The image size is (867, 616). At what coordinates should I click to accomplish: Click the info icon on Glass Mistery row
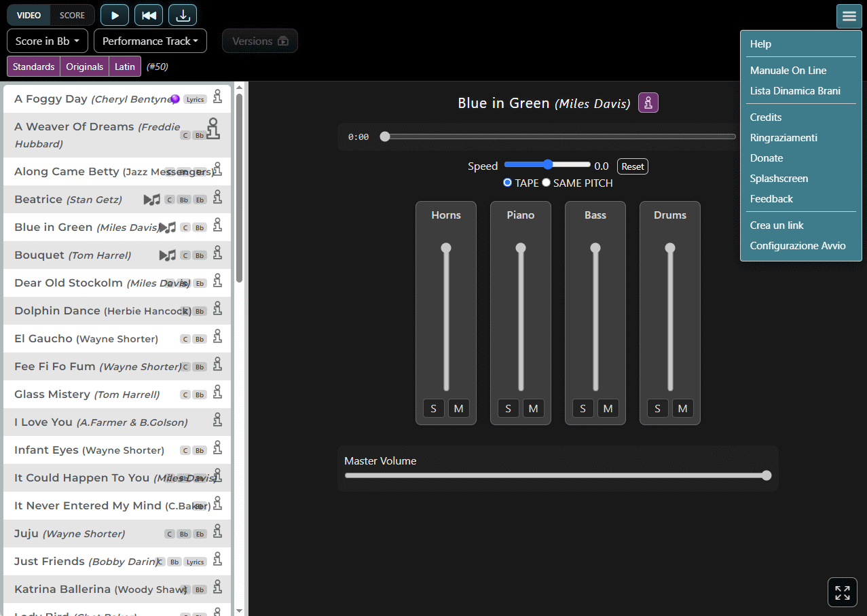point(217,393)
